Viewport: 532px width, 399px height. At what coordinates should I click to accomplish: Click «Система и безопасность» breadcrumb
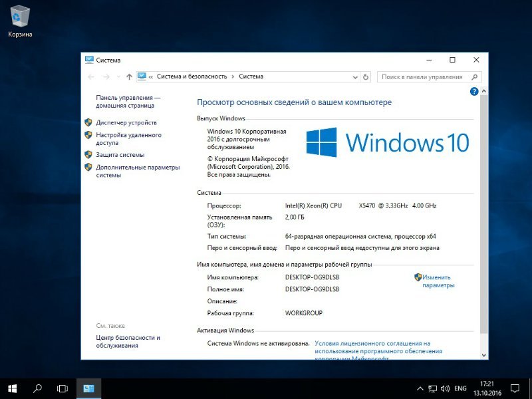[192, 76]
